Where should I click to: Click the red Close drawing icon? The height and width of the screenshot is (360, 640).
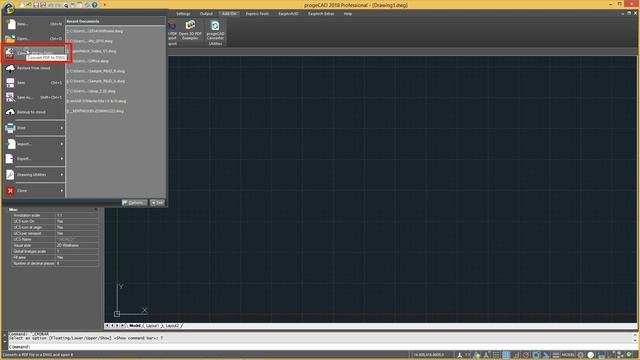(x=10, y=191)
